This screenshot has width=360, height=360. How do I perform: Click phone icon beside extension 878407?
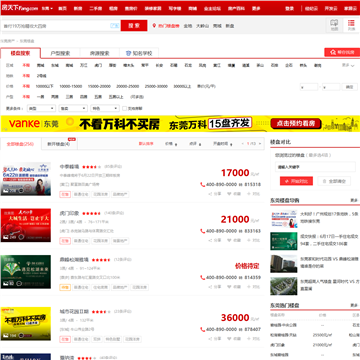[202, 329]
